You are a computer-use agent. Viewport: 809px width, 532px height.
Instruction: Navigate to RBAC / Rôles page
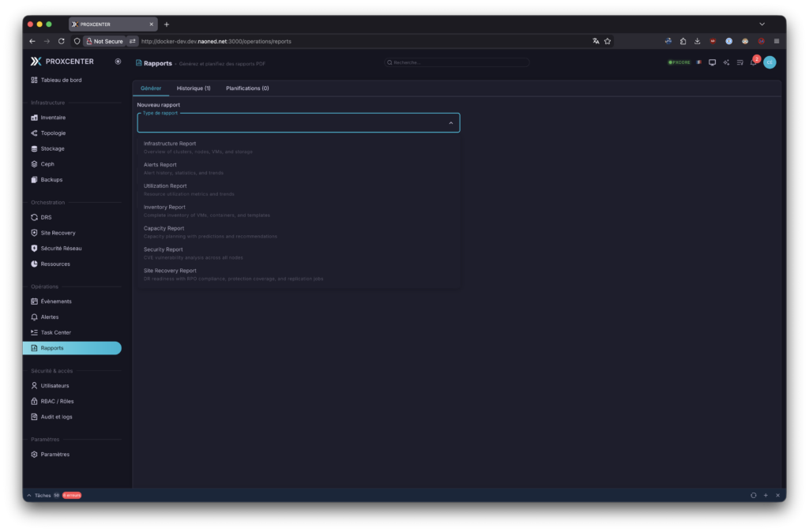tap(57, 401)
